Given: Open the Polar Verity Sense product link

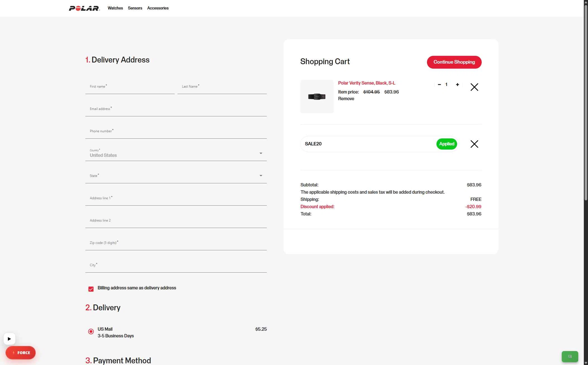Looking at the screenshot, I should 367,83.
